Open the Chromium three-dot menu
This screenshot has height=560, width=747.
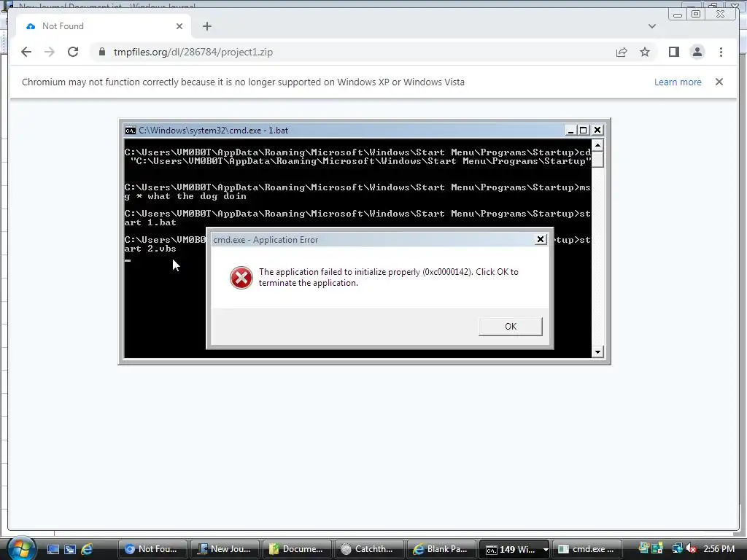pyautogui.click(x=721, y=52)
